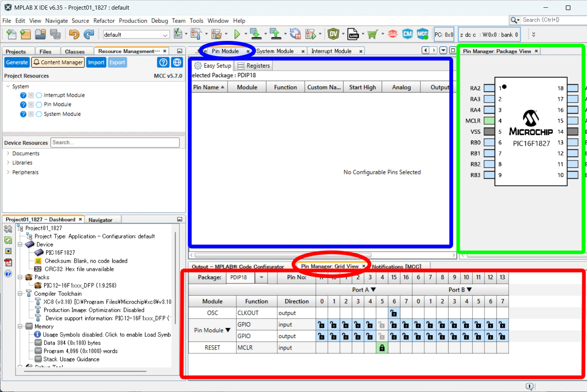
Task: Switch to the Registers tab
Action: coord(254,66)
